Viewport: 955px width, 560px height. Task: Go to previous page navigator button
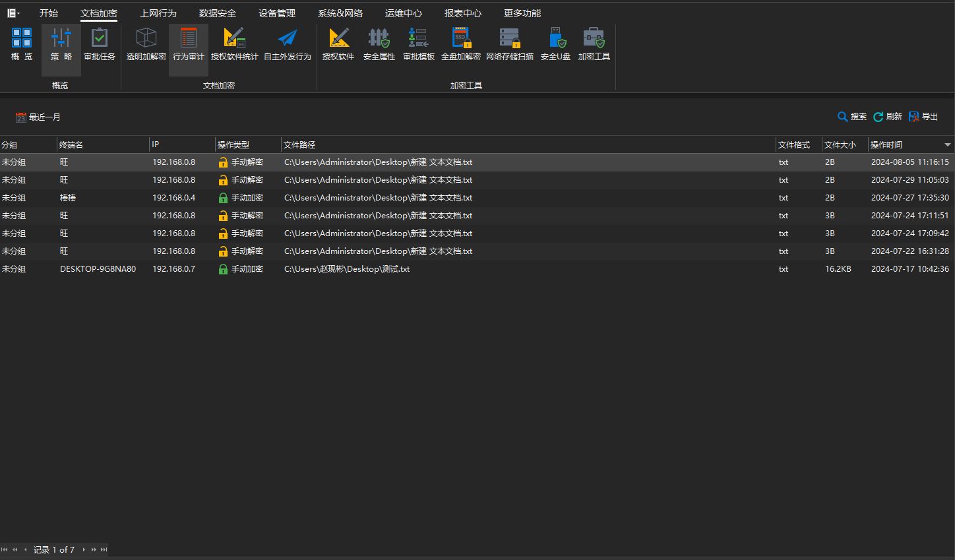[x=15, y=549]
